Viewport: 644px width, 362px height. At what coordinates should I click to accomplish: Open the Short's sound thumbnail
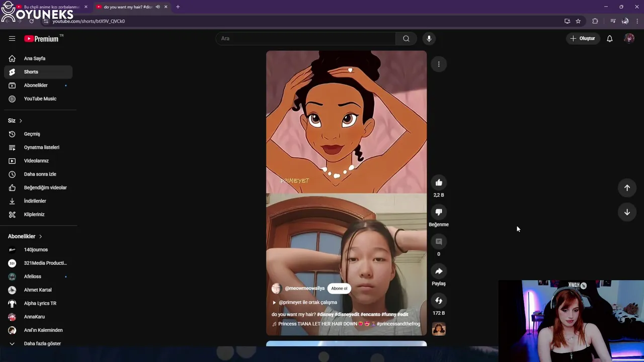click(439, 329)
